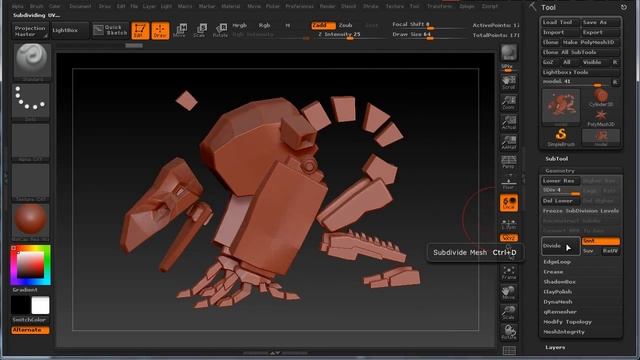Toggle Zadd sculpt mode
Viewport: 640px width, 360px height.
pyautogui.click(x=323, y=25)
